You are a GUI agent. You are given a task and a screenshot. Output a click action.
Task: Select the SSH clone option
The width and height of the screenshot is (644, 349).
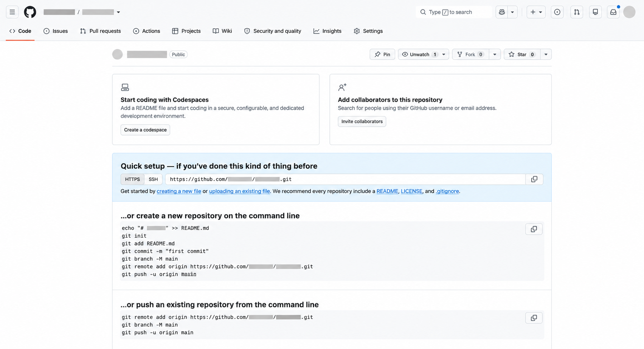[x=153, y=179]
